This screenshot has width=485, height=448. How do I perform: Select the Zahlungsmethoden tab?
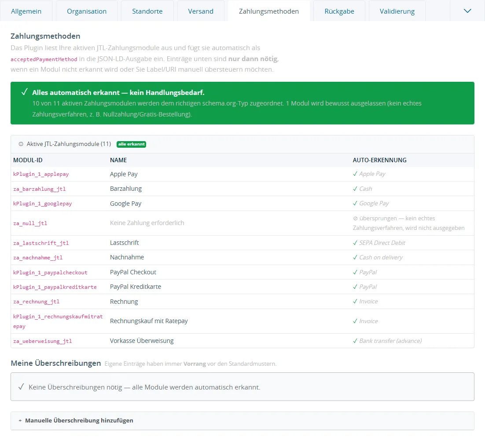(x=269, y=11)
